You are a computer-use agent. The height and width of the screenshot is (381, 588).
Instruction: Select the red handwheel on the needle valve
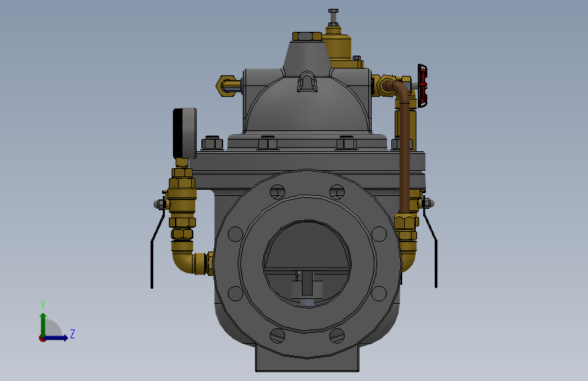[423, 86]
